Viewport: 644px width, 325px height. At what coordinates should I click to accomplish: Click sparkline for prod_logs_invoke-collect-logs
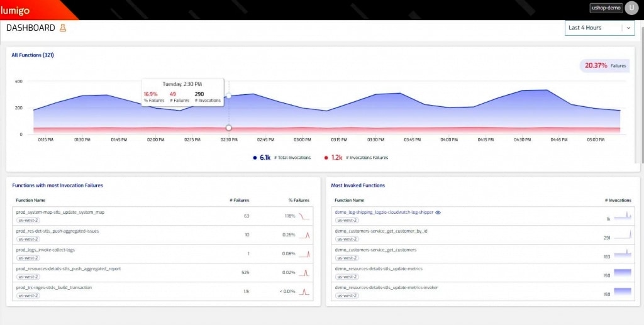pyautogui.click(x=304, y=254)
